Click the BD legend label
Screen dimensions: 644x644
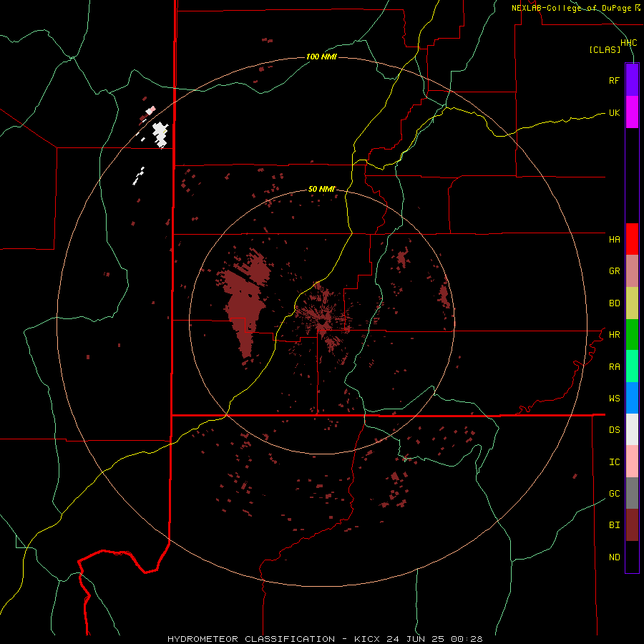(614, 303)
